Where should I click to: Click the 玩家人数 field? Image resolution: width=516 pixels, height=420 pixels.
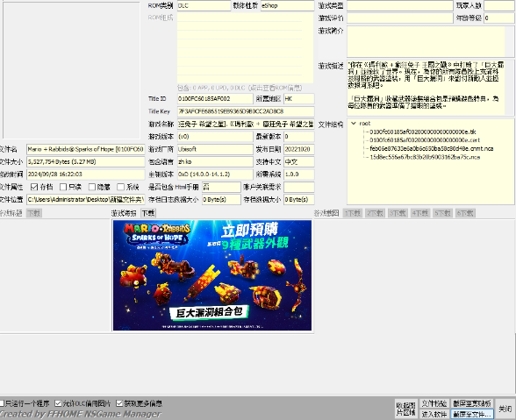(x=498, y=5)
